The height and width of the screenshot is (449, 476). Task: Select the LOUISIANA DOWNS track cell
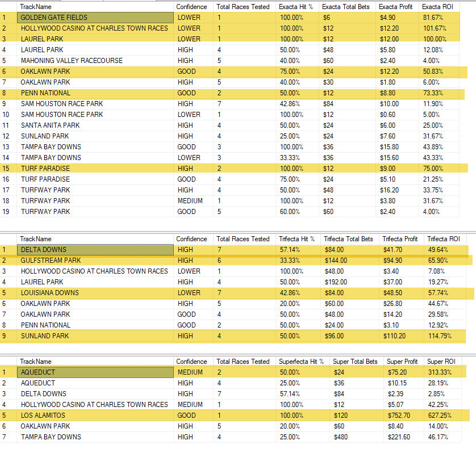95,293
